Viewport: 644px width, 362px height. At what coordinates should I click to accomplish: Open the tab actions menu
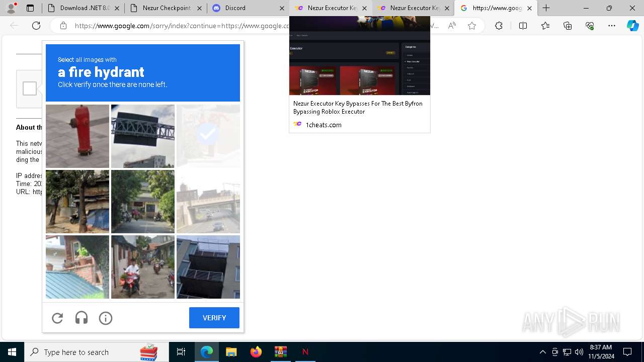point(30,8)
